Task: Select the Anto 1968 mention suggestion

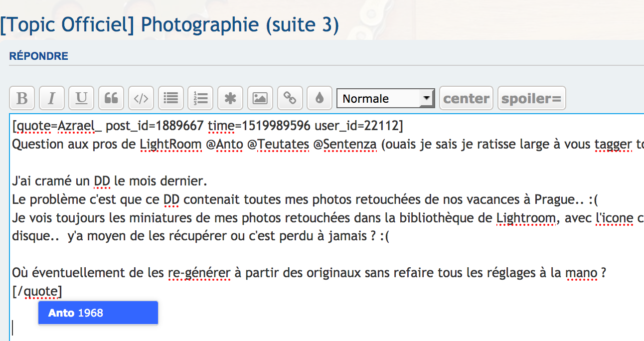Action: click(x=98, y=313)
